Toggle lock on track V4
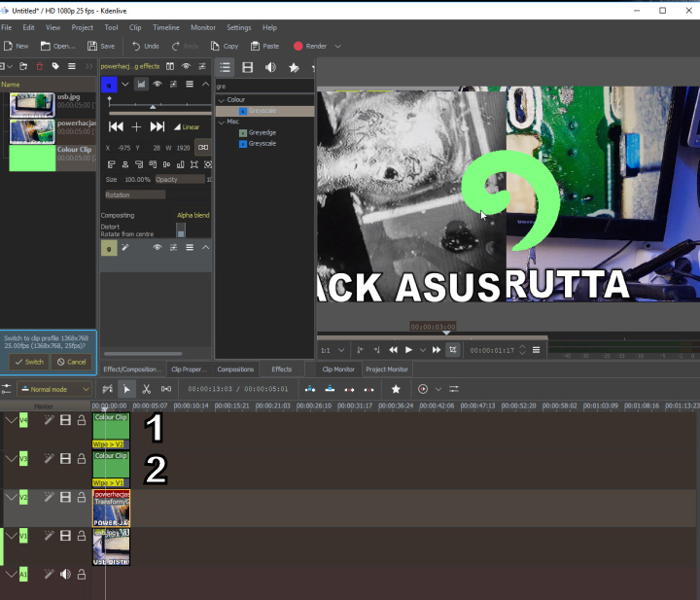The width and height of the screenshot is (700, 600). pyautogui.click(x=82, y=420)
